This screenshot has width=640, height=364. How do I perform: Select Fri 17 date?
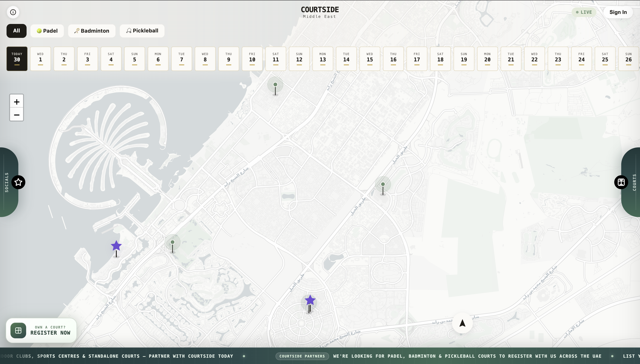click(417, 59)
